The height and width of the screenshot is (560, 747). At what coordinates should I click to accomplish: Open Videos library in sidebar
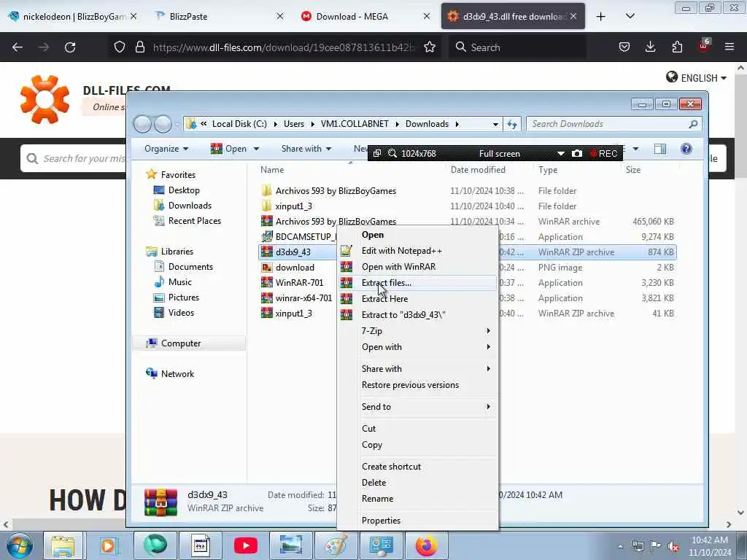[x=181, y=313]
